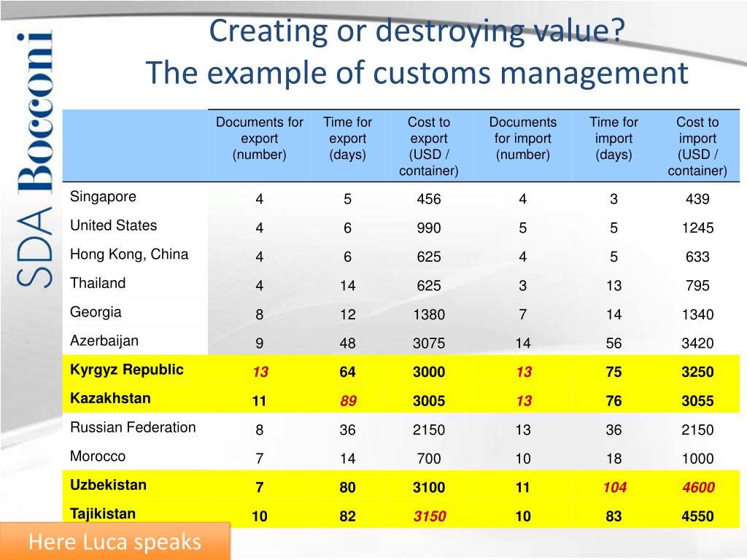The width and height of the screenshot is (747, 560).
Task: Click Georgia's cost to export 1380
Action: tap(429, 315)
